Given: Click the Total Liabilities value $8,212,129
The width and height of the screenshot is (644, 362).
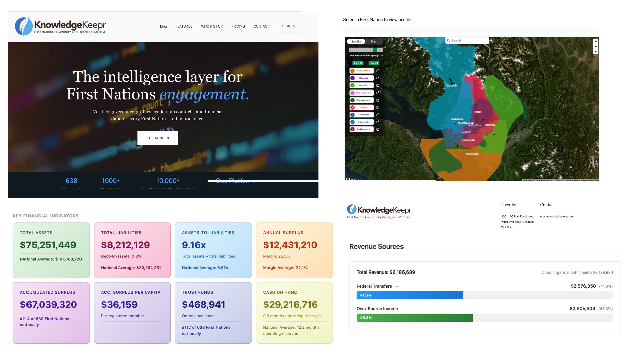Looking at the screenshot, I should pos(125,245).
